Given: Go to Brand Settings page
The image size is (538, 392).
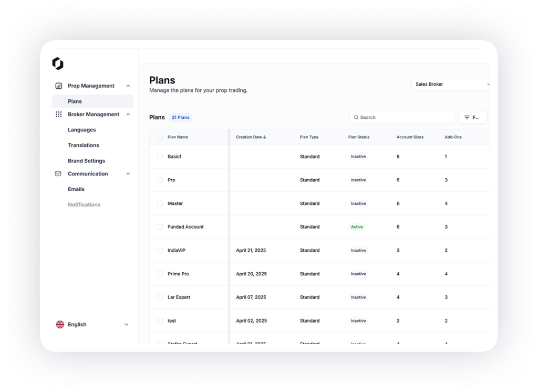Looking at the screenshot, I should (x=86, y=161).
